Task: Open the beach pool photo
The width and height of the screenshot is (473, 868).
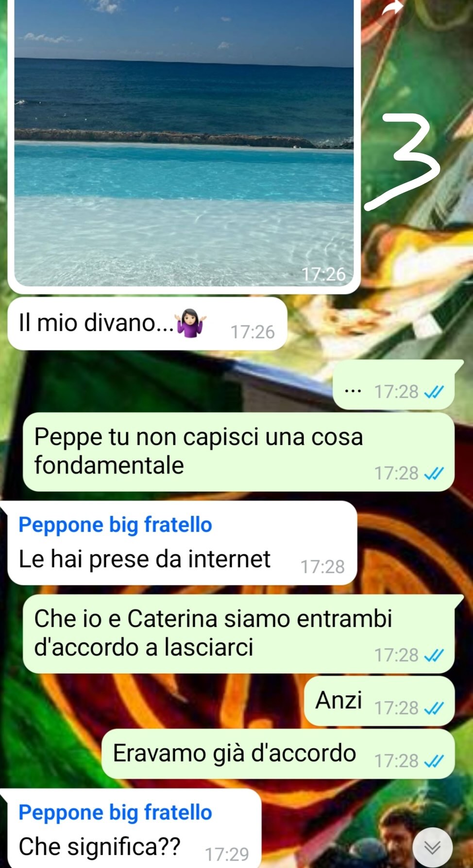Action: 184,144
